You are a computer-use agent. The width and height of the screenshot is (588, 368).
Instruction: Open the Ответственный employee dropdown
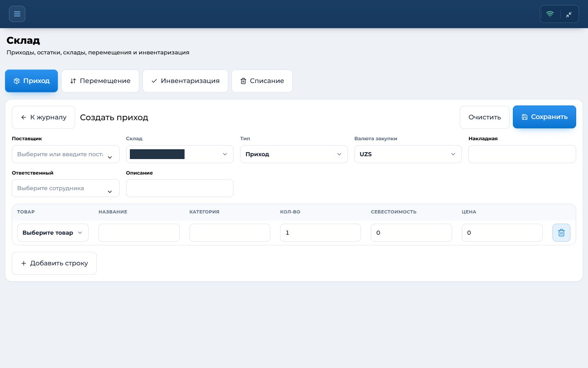click(66, 188)
